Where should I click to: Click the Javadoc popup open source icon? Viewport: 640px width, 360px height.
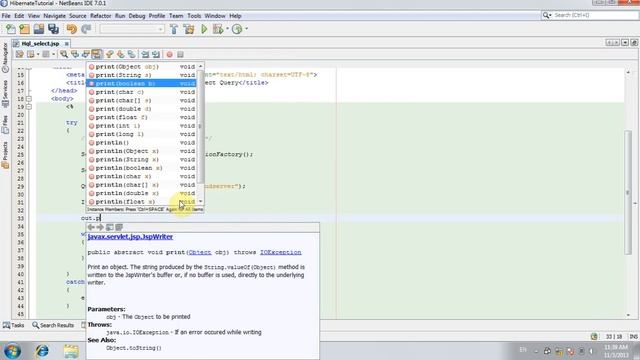point(119,227)
